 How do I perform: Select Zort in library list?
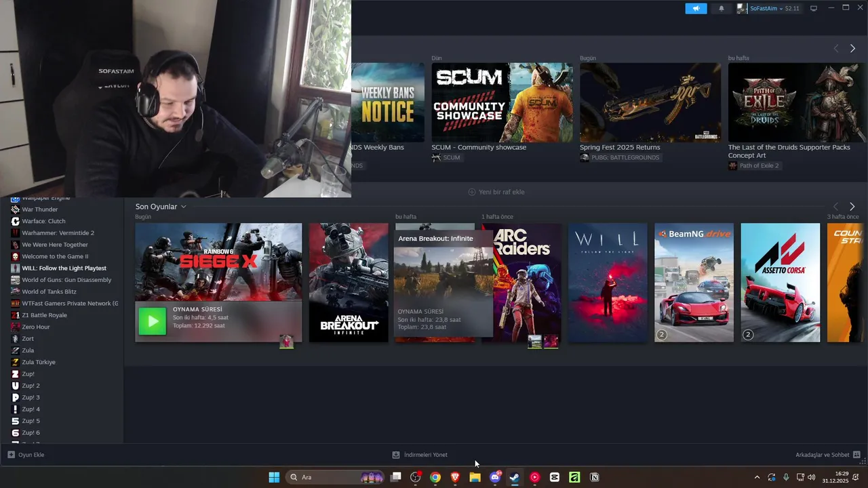point(27,338)
